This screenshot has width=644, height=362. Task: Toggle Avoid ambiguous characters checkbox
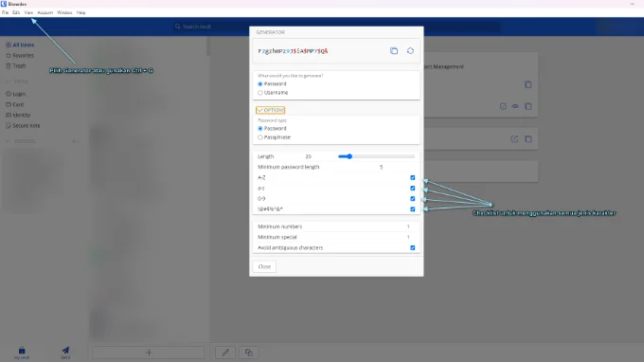pyautogui.click(x=412, y=247)
